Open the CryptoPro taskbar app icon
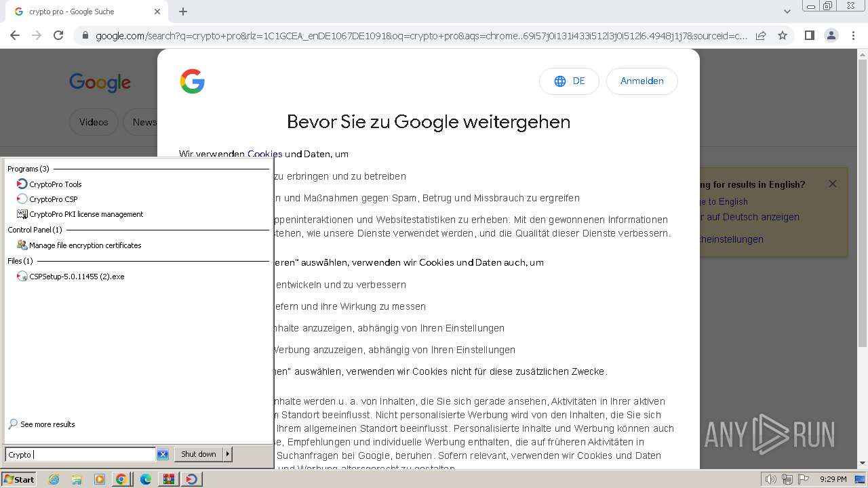 [x=192, y=479]
